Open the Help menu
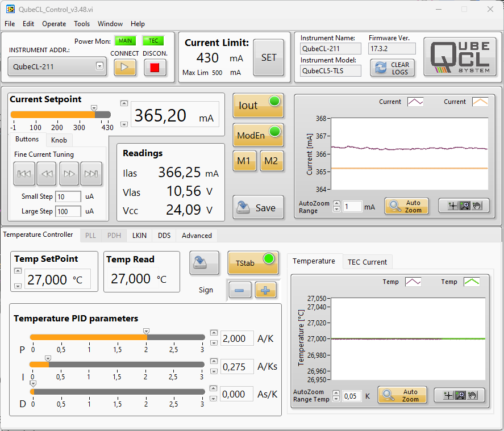Viewport: 504px width, 431px height. click(x=138, y=24)
